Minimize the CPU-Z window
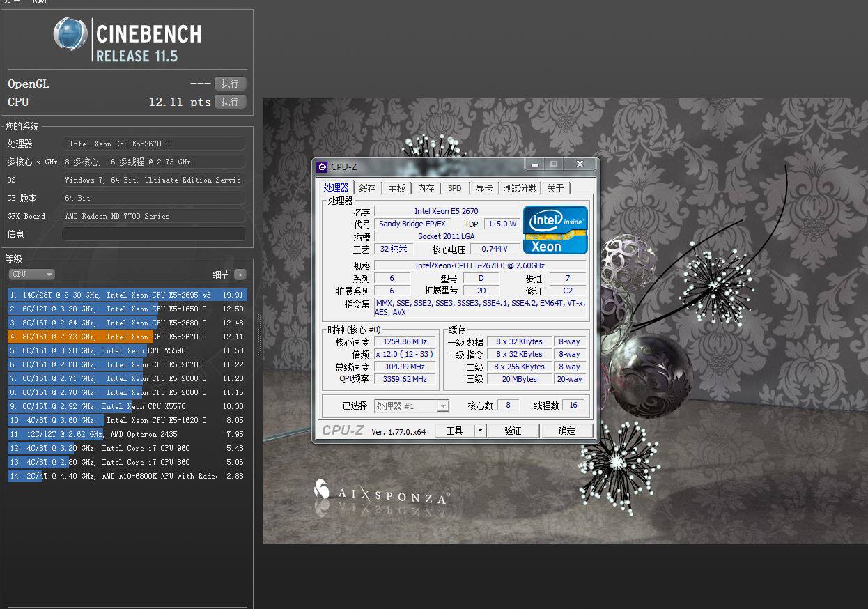This screenshot has height=609, width=868. click(x=534, y=164)
